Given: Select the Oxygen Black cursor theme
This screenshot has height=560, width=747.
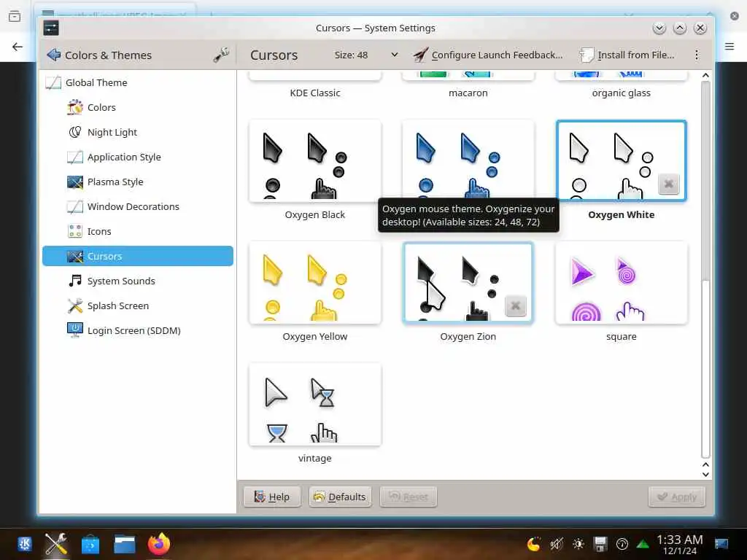Looking at the screenshot, I should point(315,161).
